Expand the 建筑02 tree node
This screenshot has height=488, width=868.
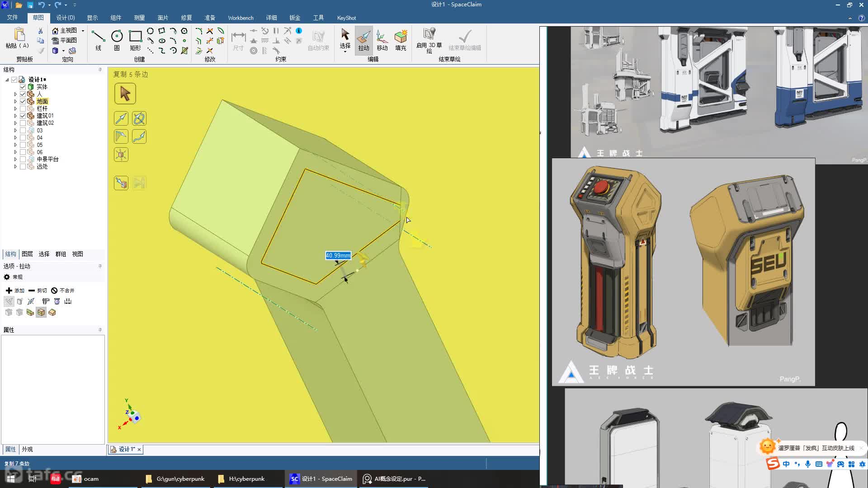pos(15,123)
